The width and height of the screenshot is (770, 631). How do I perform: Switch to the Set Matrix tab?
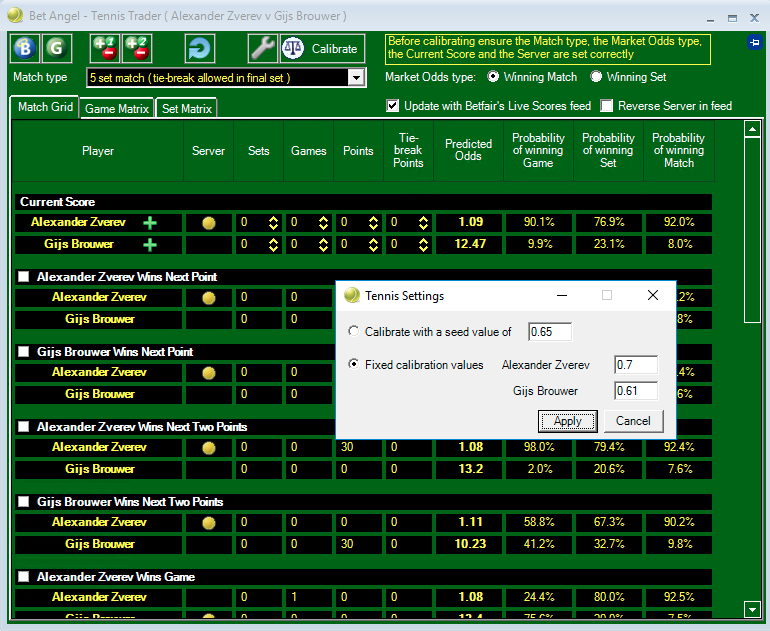click(x=187, y=109)
